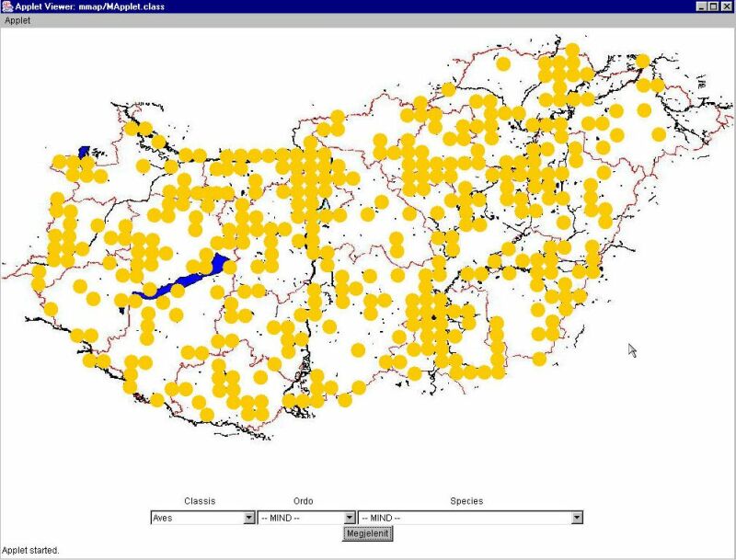The image size is (736, 560).
Task: Open the Ordo dropdown
Action: (x=306, y=518)
